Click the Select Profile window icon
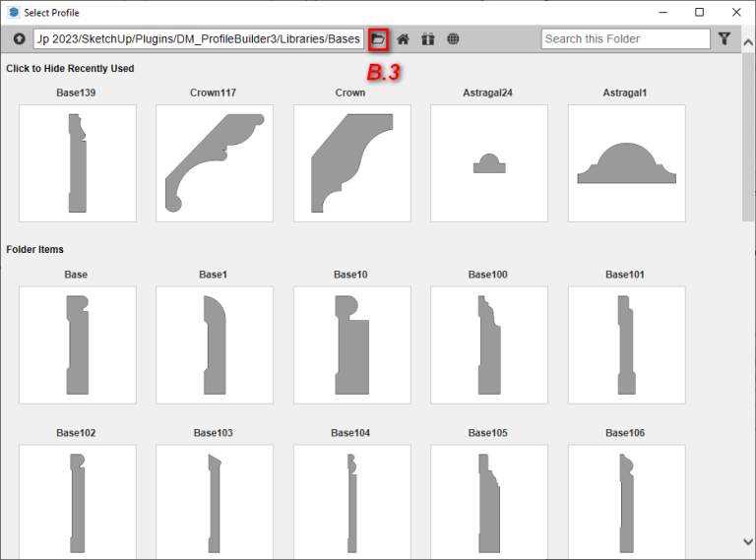This screenshot has height=560, width=756. pos(14,12)
